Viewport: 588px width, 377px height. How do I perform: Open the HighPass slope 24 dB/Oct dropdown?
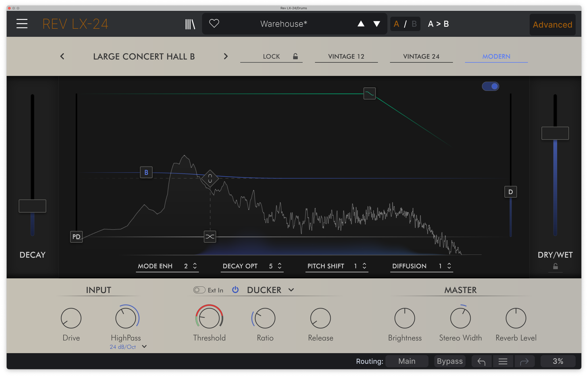click(128, 347)
